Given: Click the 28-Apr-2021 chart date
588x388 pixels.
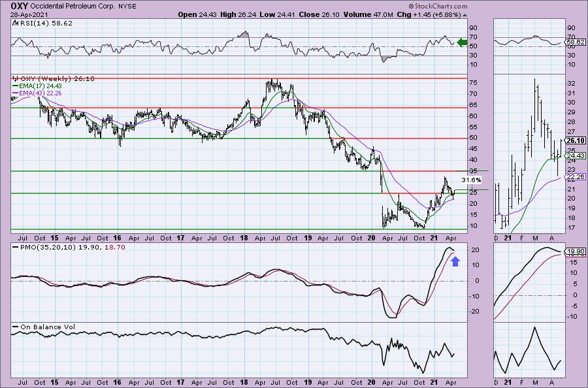Looking at the screenshot, I should click(29, 14).
